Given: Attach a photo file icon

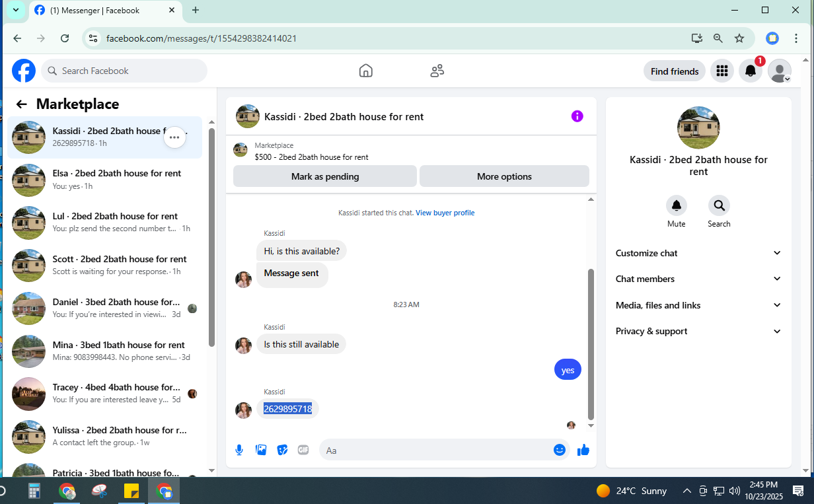Looking at the screenshot, I should click(261, 450).
